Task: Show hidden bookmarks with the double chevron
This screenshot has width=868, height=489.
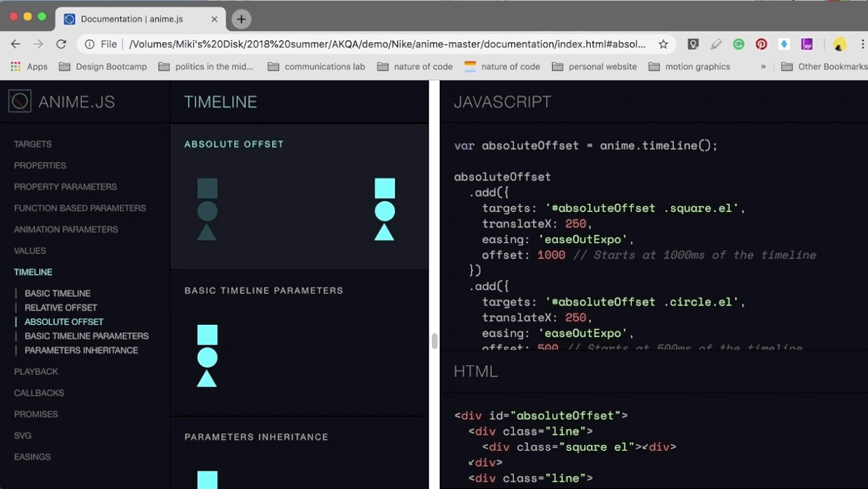Action: [763, 67]
